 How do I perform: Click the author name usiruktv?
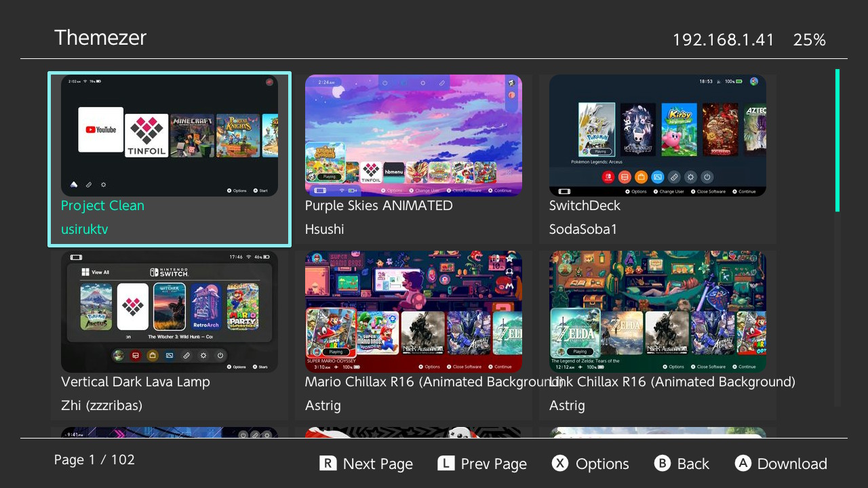pos(85,229)
